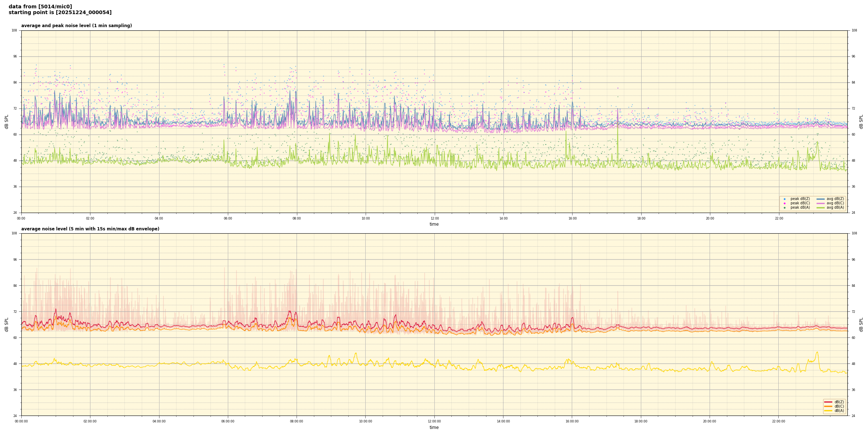Click the avg dB(Z) legend line swatch

(821, 199)
